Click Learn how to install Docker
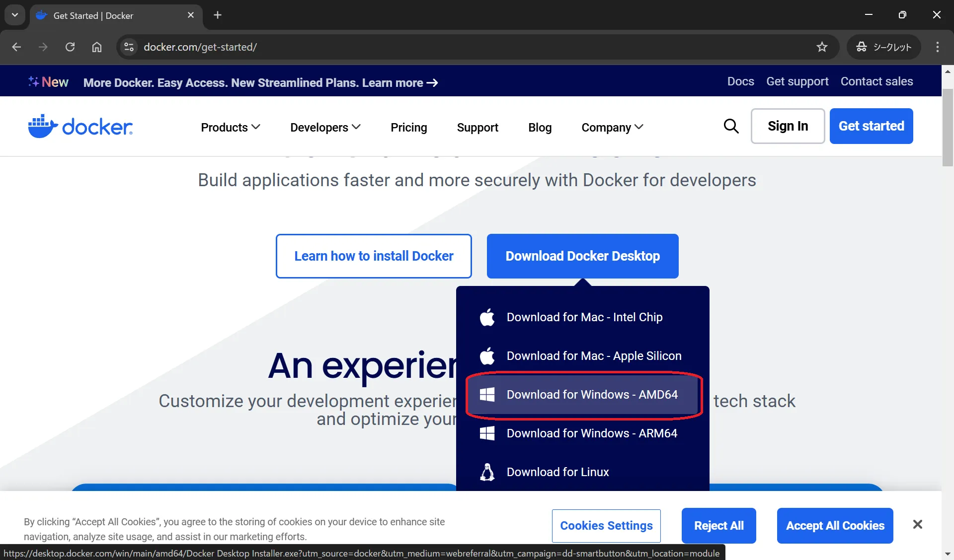This screenshot has width=954, height=560. click(374, 256)
